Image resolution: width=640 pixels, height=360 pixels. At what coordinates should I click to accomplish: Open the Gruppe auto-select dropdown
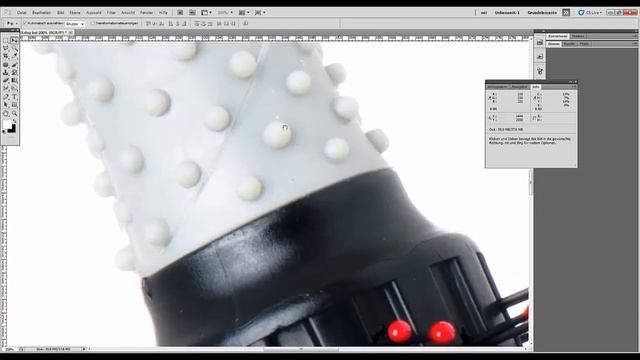click(75, 24)
